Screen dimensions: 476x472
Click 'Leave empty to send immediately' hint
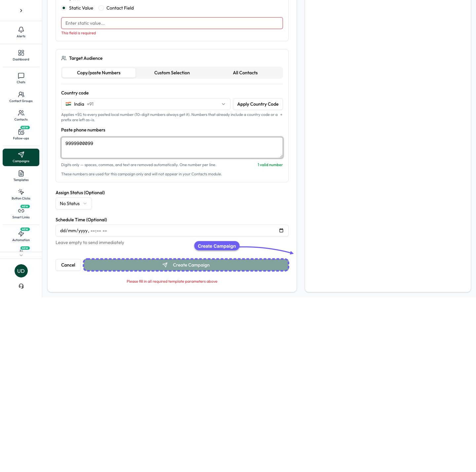(x=90, y=242)
